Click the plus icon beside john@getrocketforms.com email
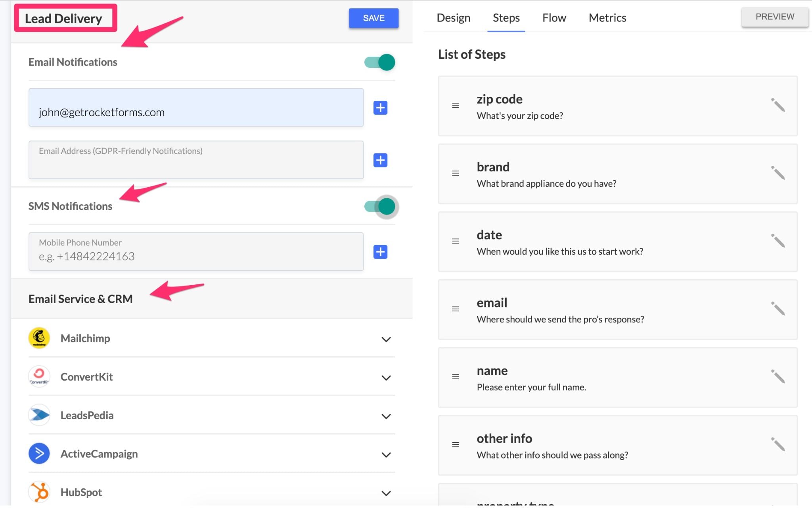Image resolution: width=812 pixels, height=520 pixels. pyautogui.click(x=380, y=107)
